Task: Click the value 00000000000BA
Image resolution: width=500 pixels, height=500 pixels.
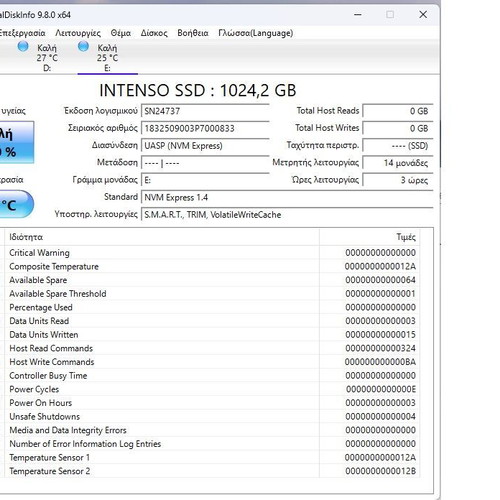Action: pos(380,362)
